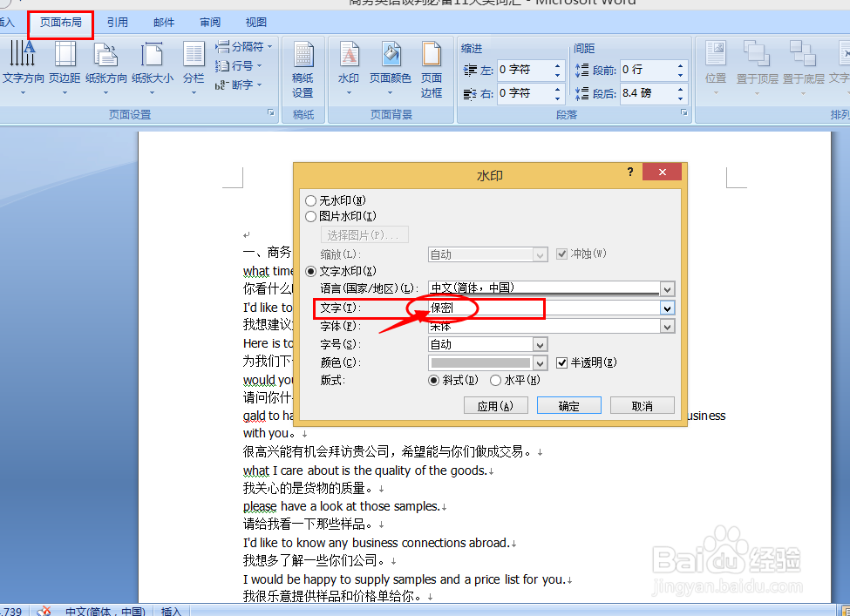The width and height of the screenshot is (850, 616).
Task: Expand the 字号 size dropdown
Action: (540, 344)
